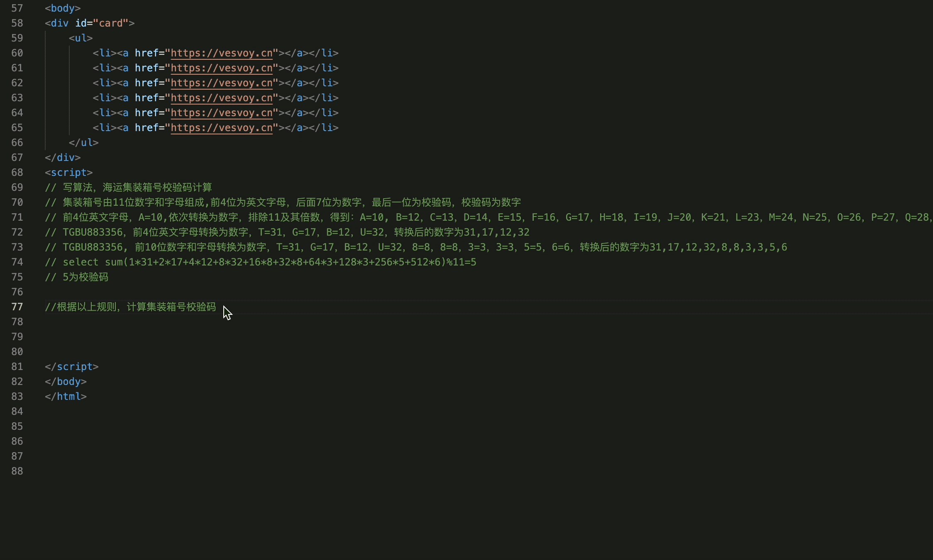This screenshot has width=933, height=560.
Task: Open the vesvoy.cn link on line 65
Action: (x=222, y=128)
